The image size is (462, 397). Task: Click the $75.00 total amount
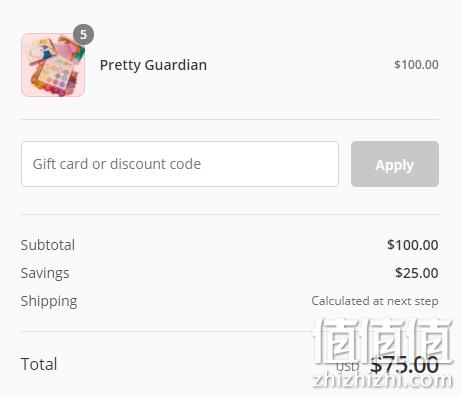click(x=404, y=364)
